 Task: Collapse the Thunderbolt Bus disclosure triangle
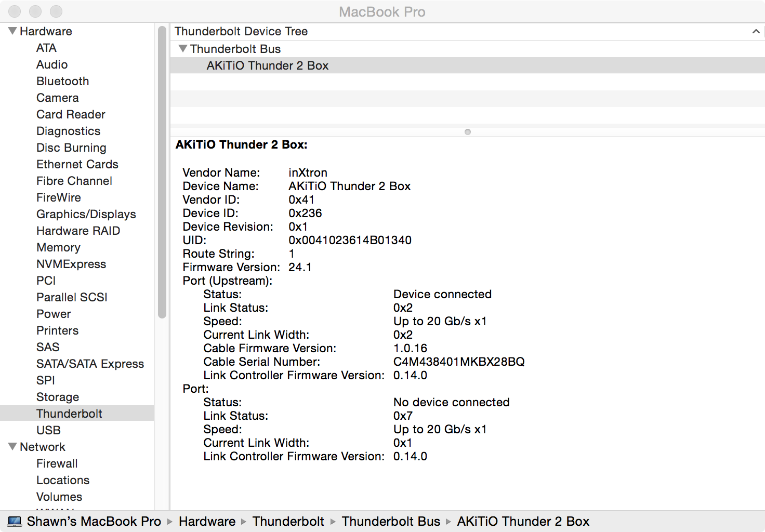tap(182, 48)
